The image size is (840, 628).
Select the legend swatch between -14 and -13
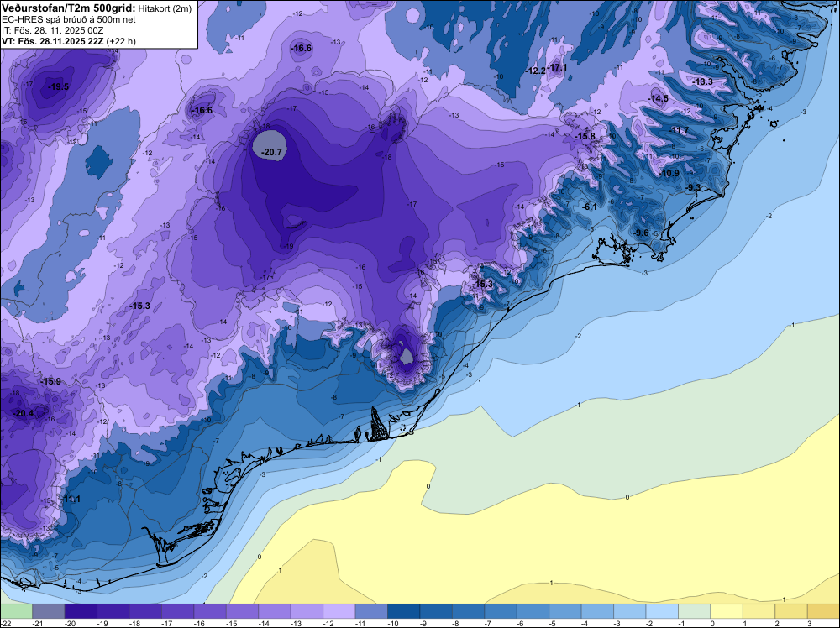tap(275, 611)
